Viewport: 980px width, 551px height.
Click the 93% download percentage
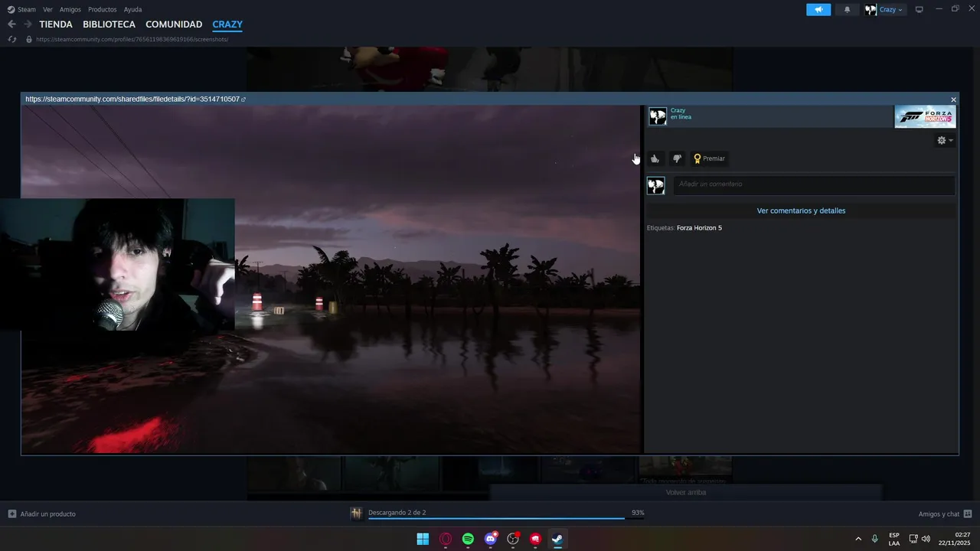coord(638,513)
